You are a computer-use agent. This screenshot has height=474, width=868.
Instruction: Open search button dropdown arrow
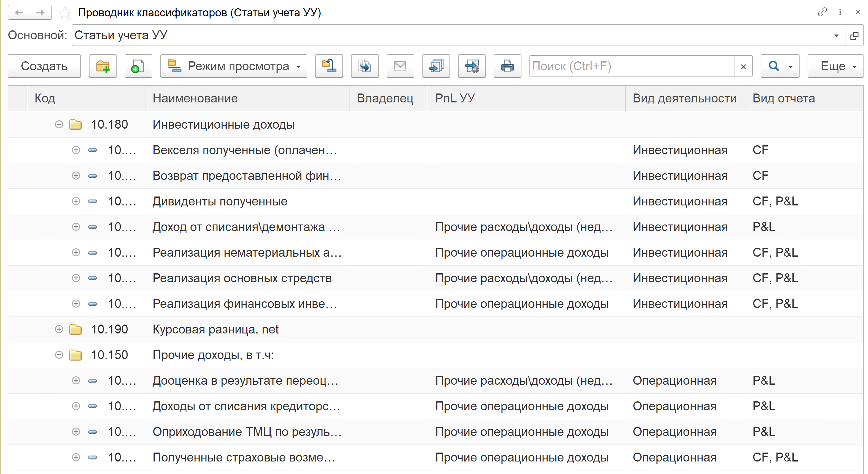791,66
